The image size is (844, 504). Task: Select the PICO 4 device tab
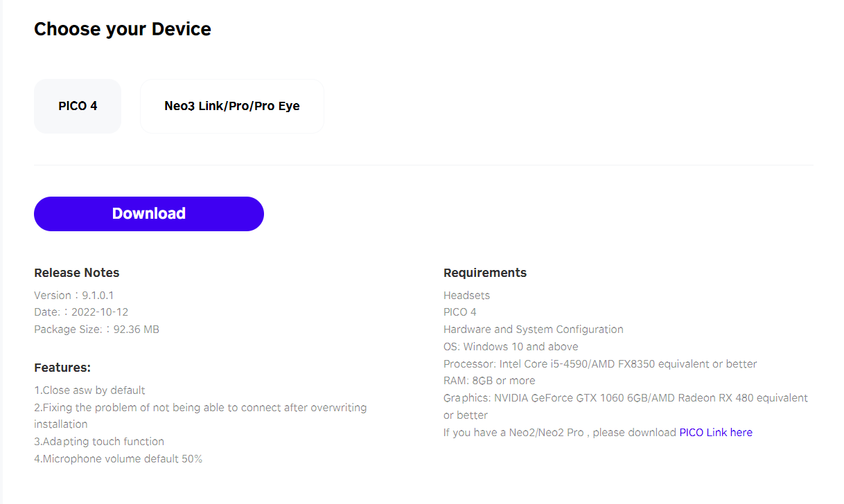pyautogui.click(x=78, y=106)
